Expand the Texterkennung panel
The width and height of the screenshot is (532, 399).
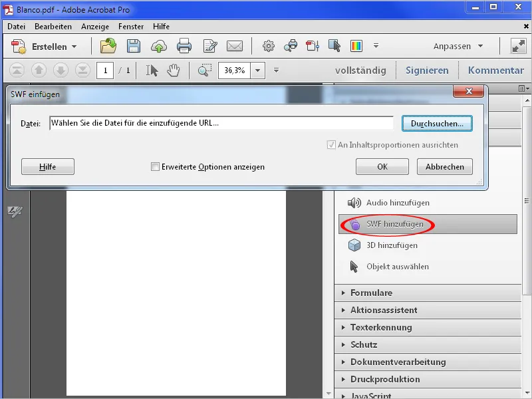pos(428,327)
